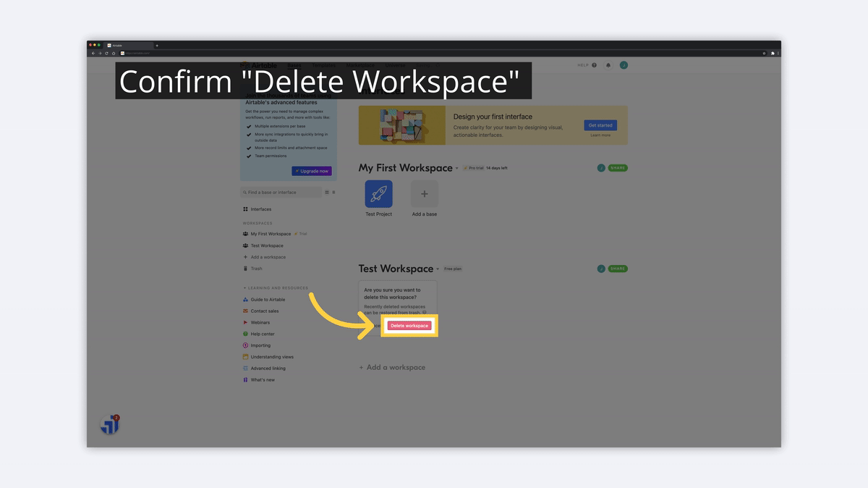Click Add a workspace in the sidebar
868x488 pixels.
pyautogui.click(x=265, y=257)
